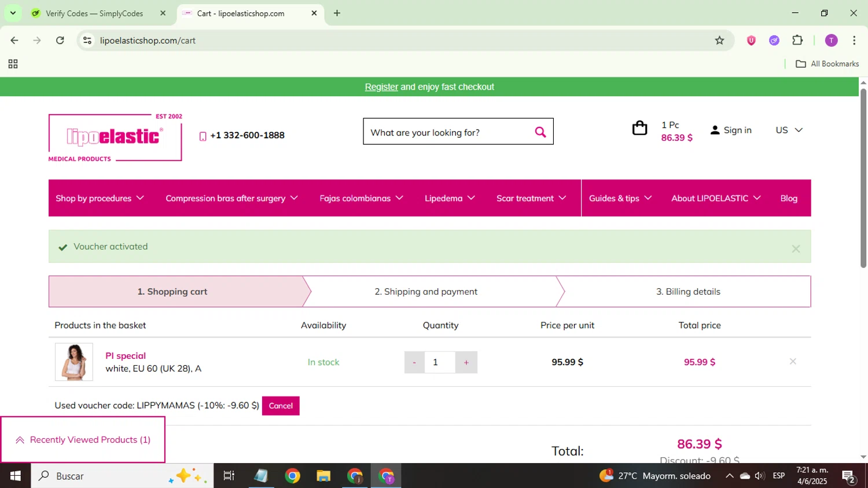Dismiss the Voucher activated notification
Screen dimensions: 868x488
click(x=796, y=248)
